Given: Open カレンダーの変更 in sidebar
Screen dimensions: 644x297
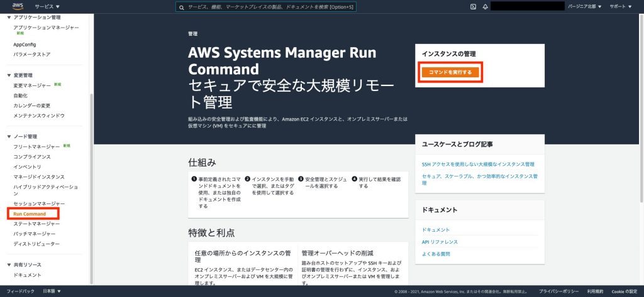Looking at the screenshot, I should (x=31, y=106).
